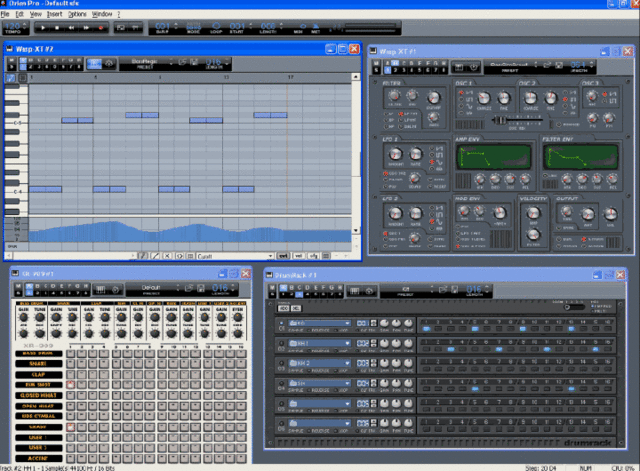The height and width of the screenshot is (471, 640).
Task: Open XR-909 pattern editor view icon
Action: pyautogui.click(x=100, y=290)
